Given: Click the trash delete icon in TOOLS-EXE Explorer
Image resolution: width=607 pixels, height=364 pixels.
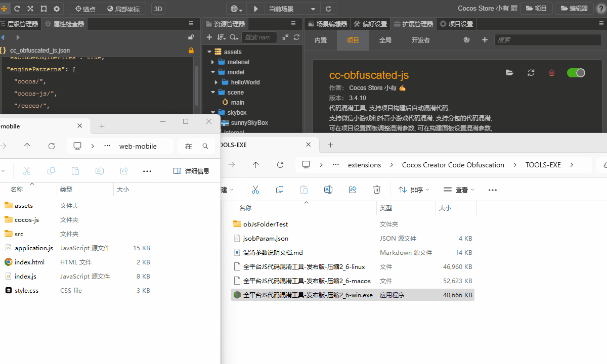Looking at the screenshot, I should point(377,190).
